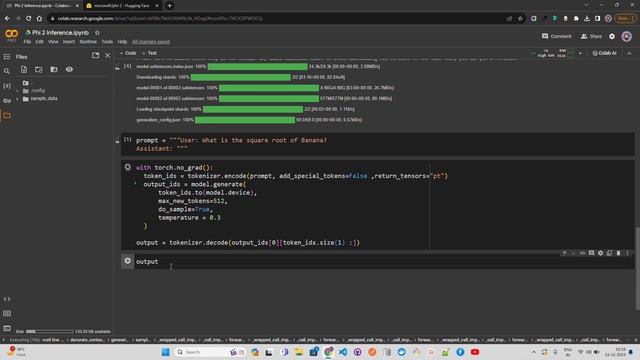Click the Share button
Image resolution: width=640 pixels, height=360 pixels.
591,36
